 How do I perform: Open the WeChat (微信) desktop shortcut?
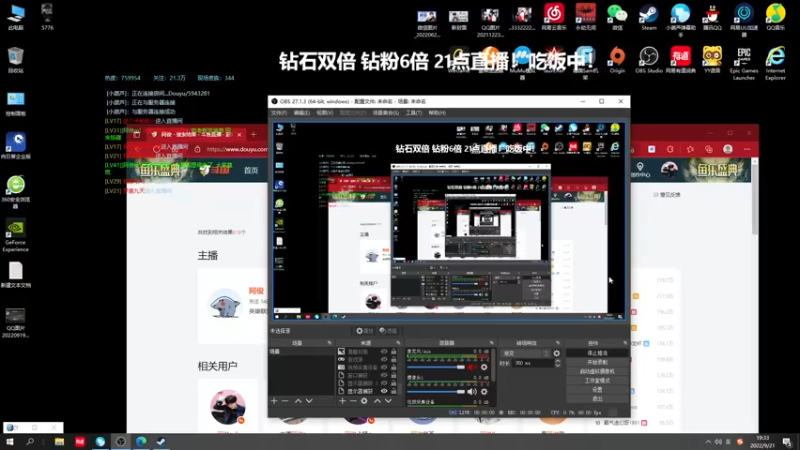click(x=617, y=17)
